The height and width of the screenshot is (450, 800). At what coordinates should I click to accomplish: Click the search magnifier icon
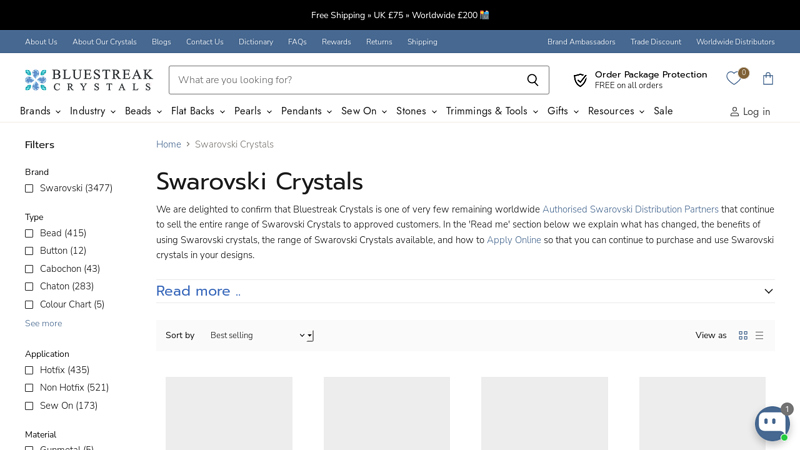pyautogui.click(x=533, y=80)
